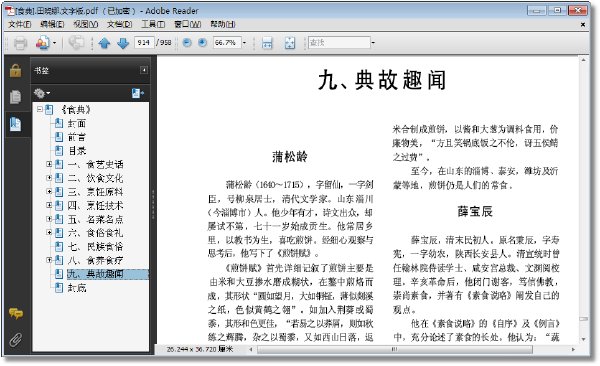This screenshot has height=366, width=600.
Task: Expand the 八、食养食疗 bookmark
Action: 49,260
